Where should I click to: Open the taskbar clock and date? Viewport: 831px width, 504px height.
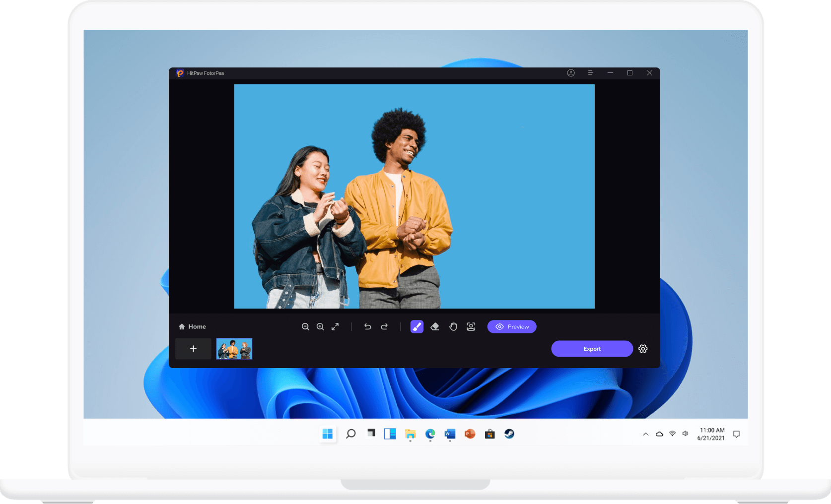tap(711, 434)
